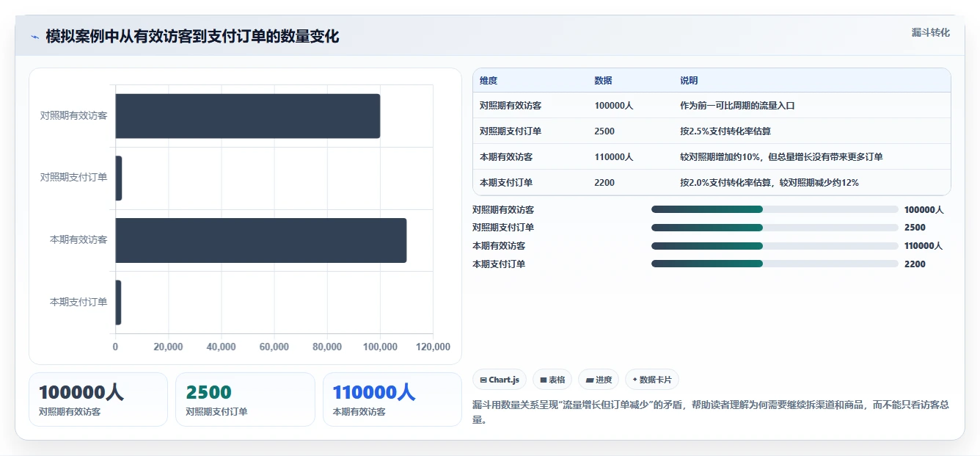Select the 数据卡片 chip
The width and height of the screenshot is (980, 456).
651,380
